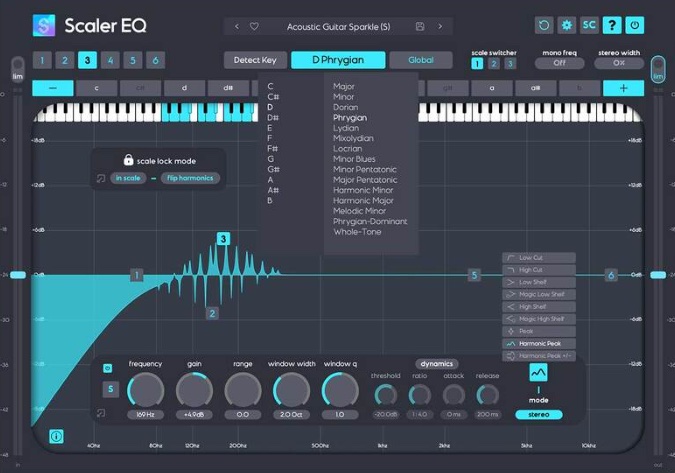675x473 pixels.
Task: Click the Detect Key button
Action: pos(255,60)
